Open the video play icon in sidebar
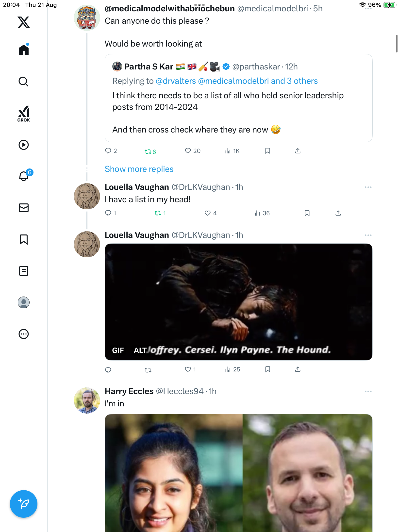The width and height of the screenshot is (399, 532). (x=24, y=145)
